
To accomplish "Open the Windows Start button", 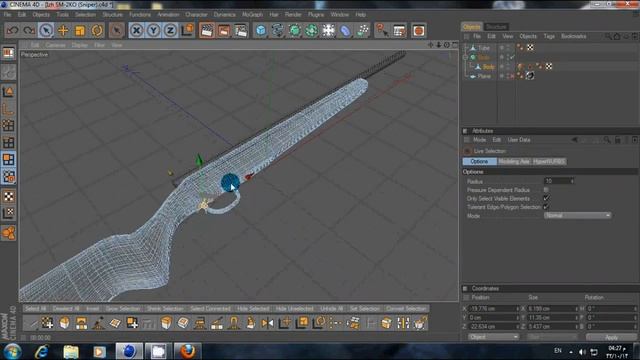I will [x=13, y=351].
